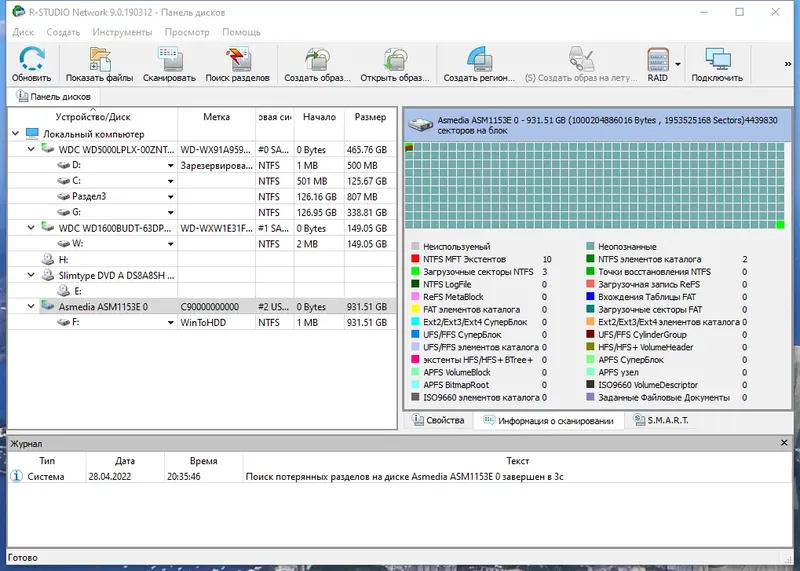Click the Slimtype DVD drive icon
This screenshot has height=571, width=800.
tap(48, 275)
